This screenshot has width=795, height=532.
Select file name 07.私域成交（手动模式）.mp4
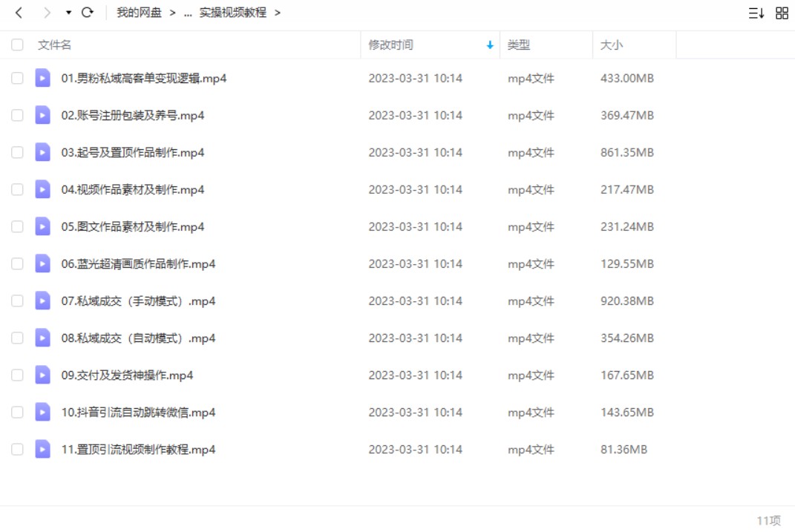[x=138, y=301]
